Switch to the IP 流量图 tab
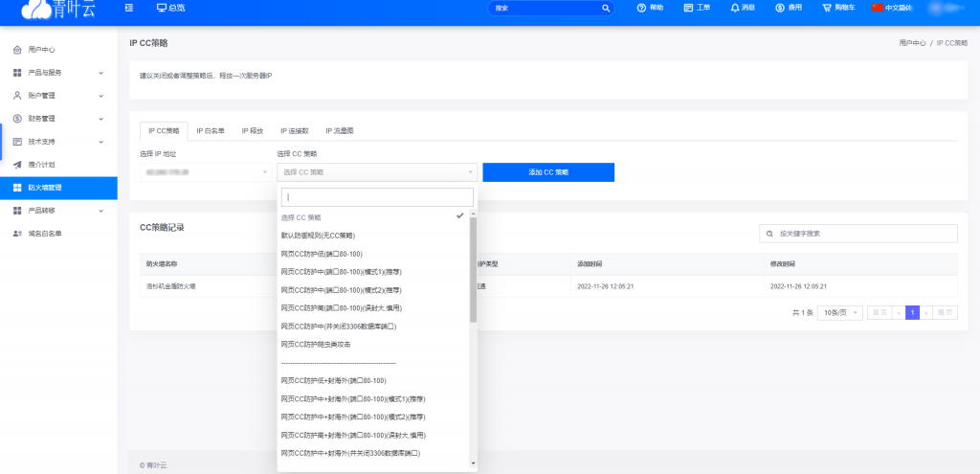980x474 pixels. (x=339, y=131)
